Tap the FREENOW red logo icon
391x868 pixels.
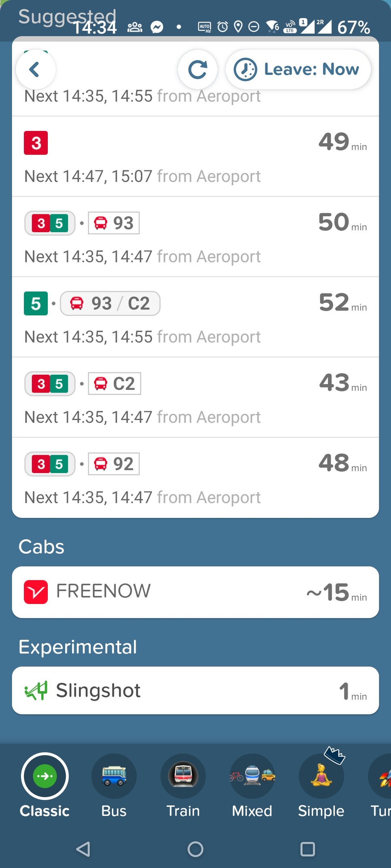(x=36, y=592)
